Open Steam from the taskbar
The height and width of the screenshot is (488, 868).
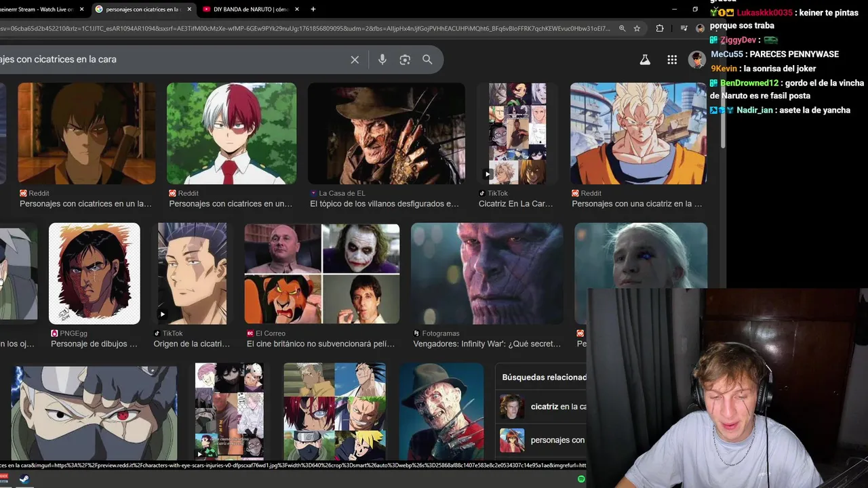pos(24,479)
